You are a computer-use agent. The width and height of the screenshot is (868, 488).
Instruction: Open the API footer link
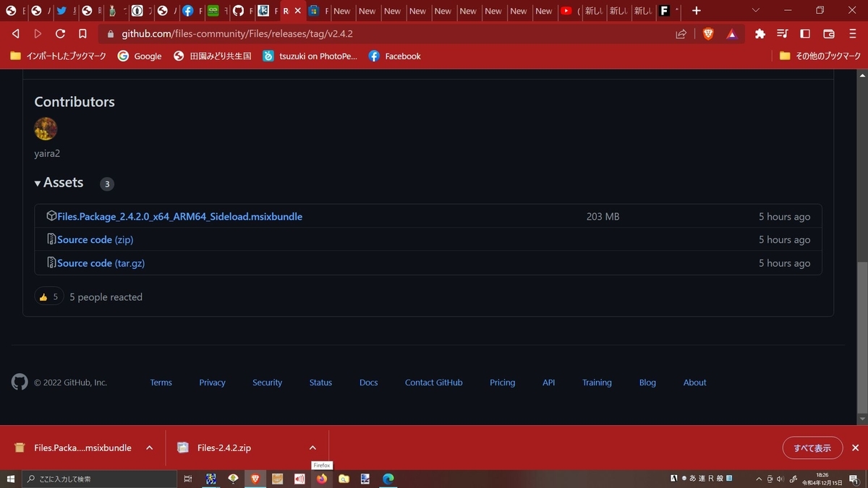pyautogui.click(x=549, y=382)
